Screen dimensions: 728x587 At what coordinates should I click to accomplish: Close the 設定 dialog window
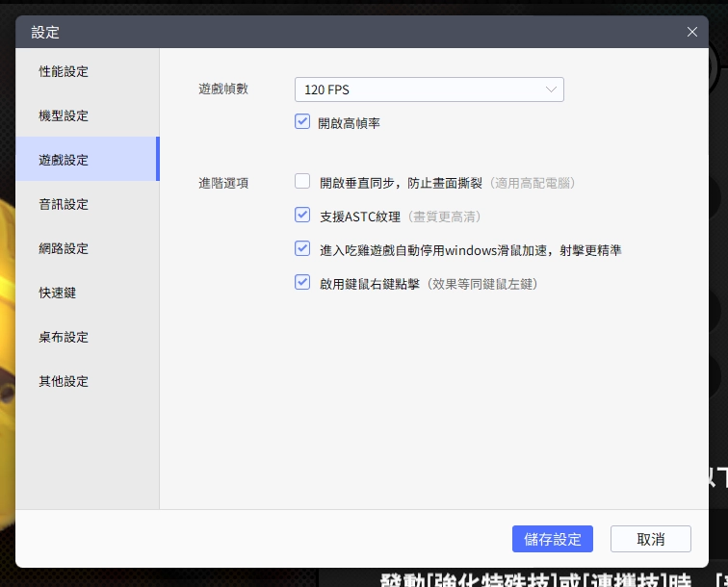point(691,32)
